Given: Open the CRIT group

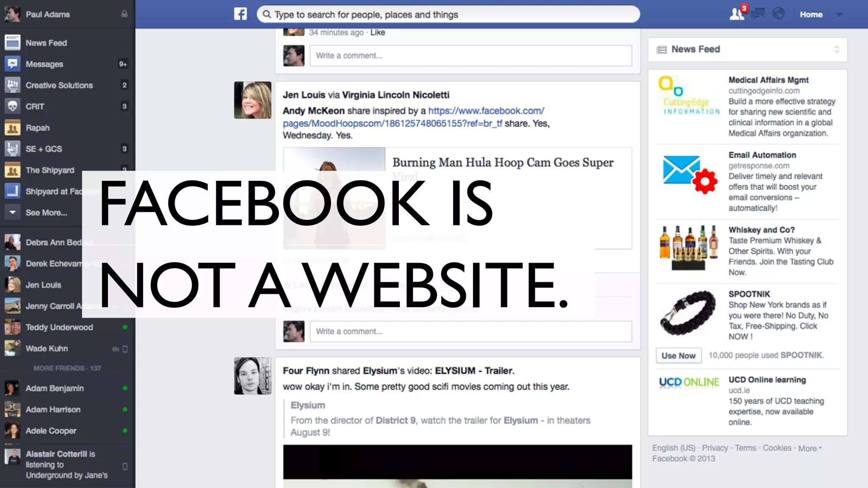Looking at the screenshot, I should [x=35, y=106].
